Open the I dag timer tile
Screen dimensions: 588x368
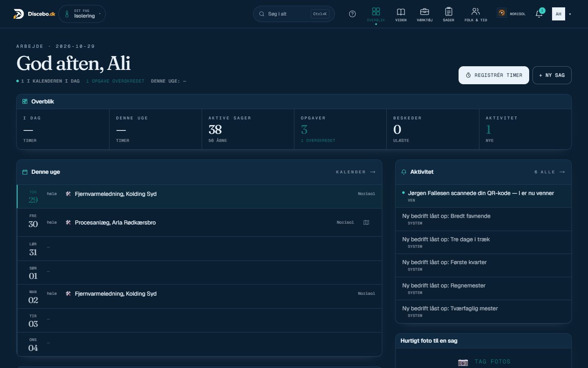coord(63,129)
